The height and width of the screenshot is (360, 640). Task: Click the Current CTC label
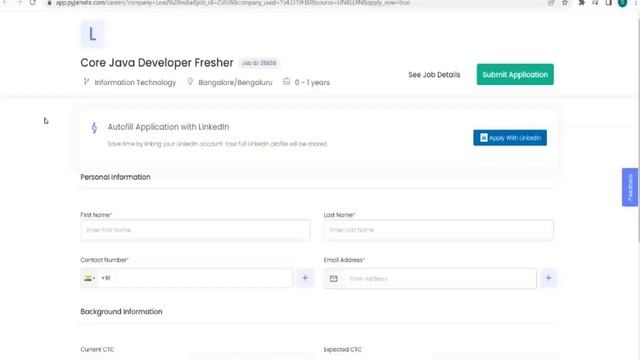pos(97,349)
